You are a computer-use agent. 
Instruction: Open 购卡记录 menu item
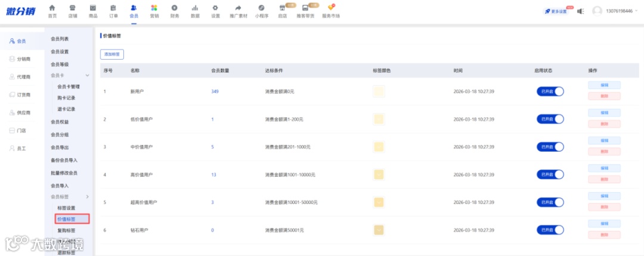click(x=67, y=98)
